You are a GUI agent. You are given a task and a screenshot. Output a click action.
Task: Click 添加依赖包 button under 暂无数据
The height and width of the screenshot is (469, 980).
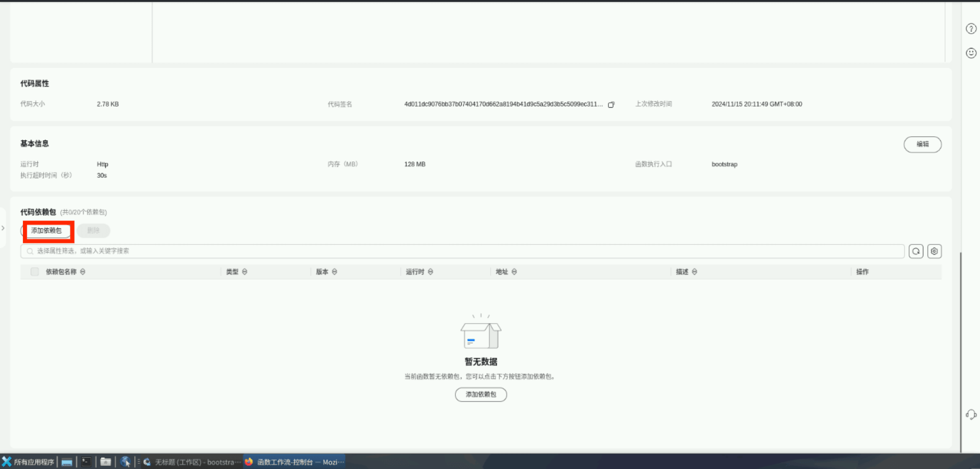[481, 394]
